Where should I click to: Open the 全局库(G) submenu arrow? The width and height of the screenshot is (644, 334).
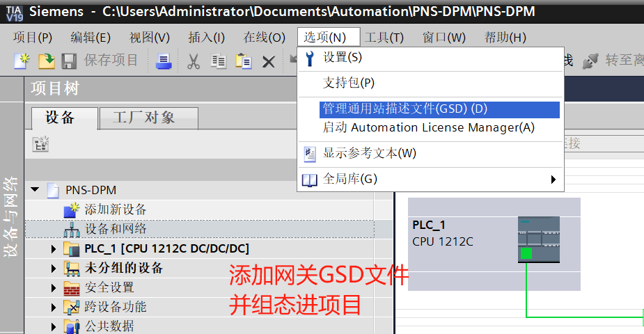pos(553,180)
